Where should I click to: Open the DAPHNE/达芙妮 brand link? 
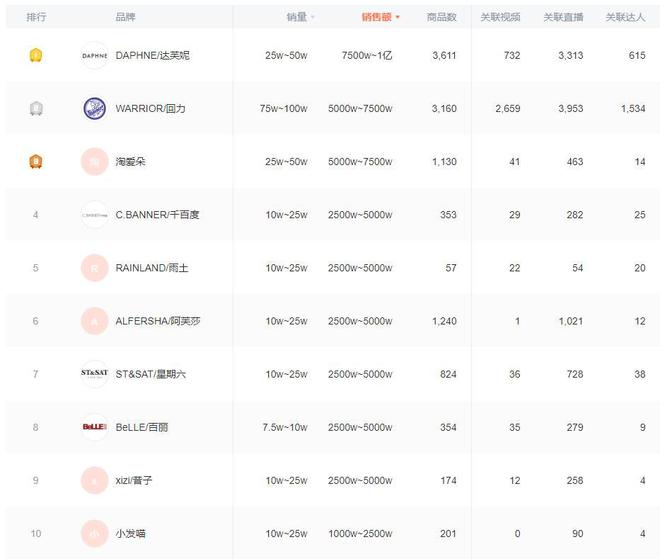coord(152,55)
